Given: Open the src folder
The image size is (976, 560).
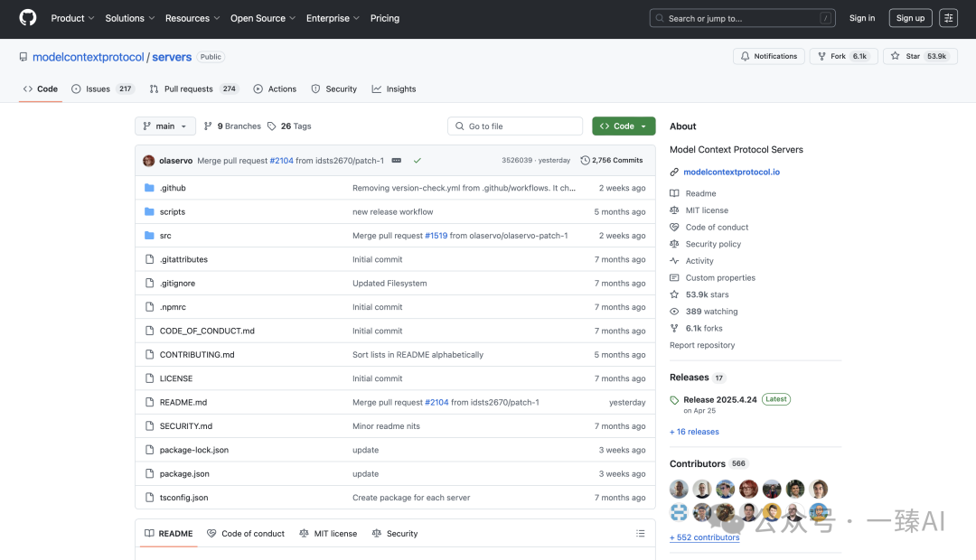Looking at the screenshot, I should point(165,236).
